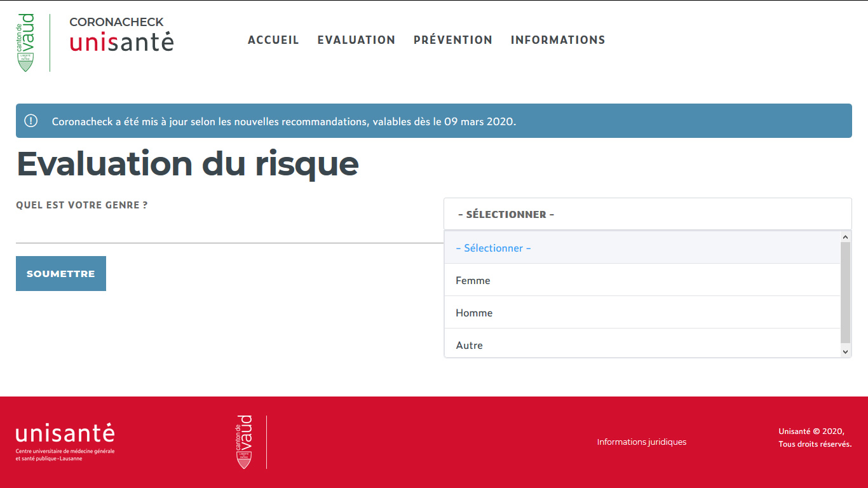Collapse the gender select box

(647, 214)
